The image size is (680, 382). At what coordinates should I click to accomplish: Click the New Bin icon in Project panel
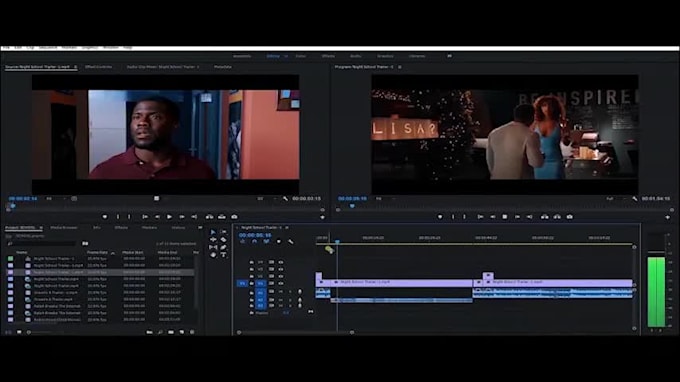coord(171,332)
